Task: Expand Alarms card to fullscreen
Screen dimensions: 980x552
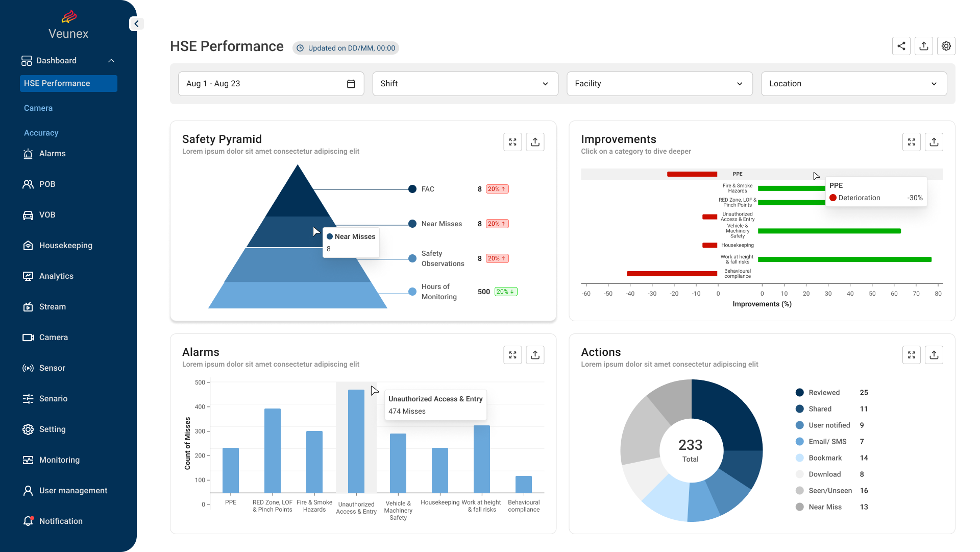Action: (x=513, y=355)
